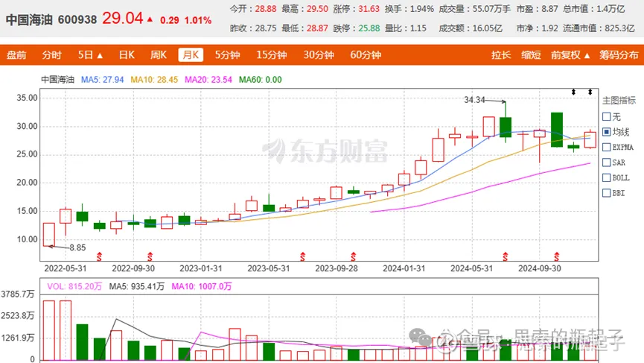Click the MA5: 27.94 legend label
Image resolution: width=644 pixels, height=363 pixels.
pos(102,80)
